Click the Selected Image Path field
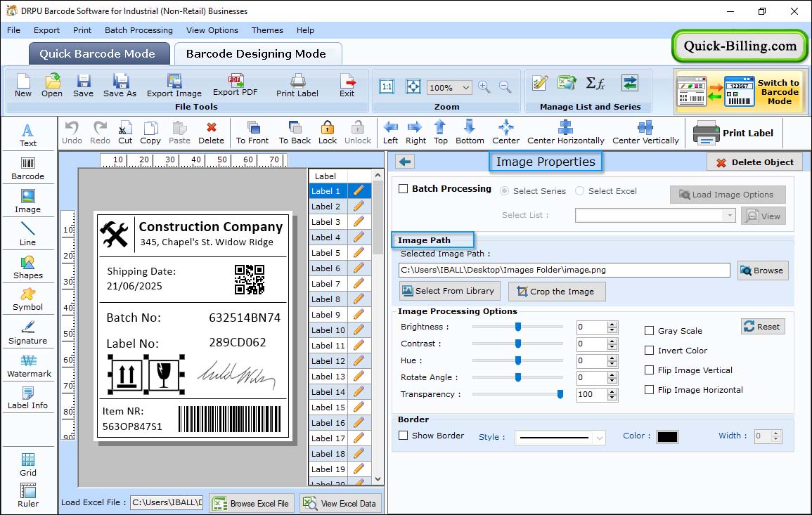Viewport: 812px width, 515px height. point(565,270)
